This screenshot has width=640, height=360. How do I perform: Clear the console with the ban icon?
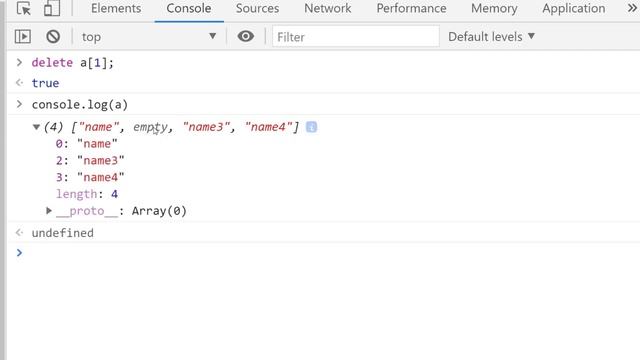(x=53, y=37)
